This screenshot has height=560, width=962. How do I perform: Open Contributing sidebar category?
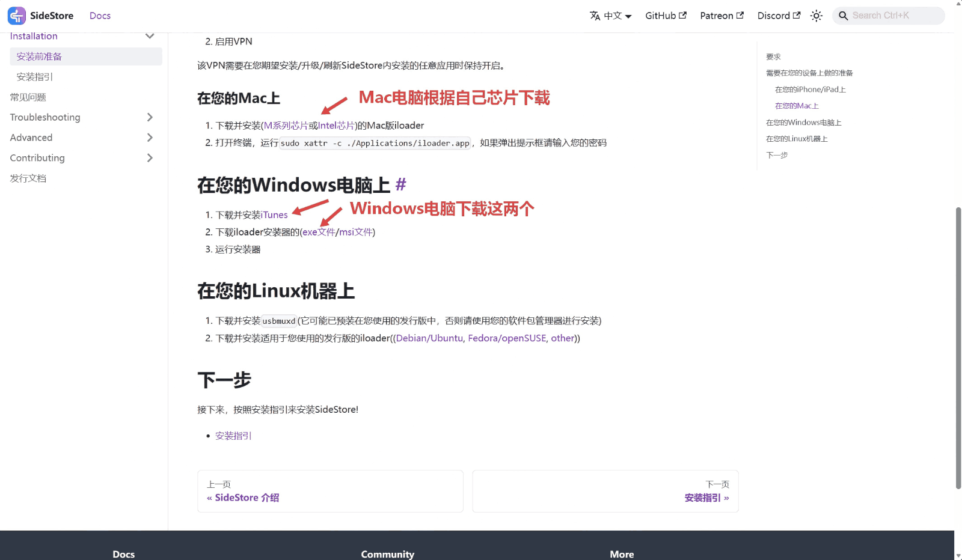coord(37,158)
